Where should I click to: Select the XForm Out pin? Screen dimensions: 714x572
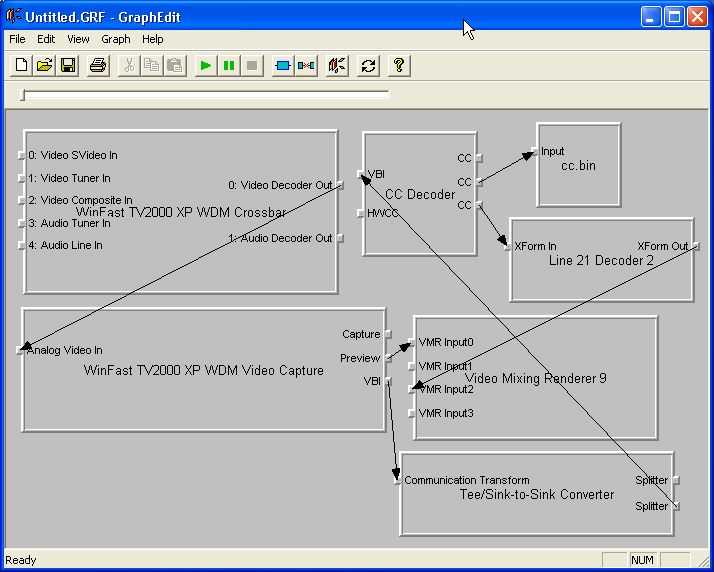[x=696, y=246]
